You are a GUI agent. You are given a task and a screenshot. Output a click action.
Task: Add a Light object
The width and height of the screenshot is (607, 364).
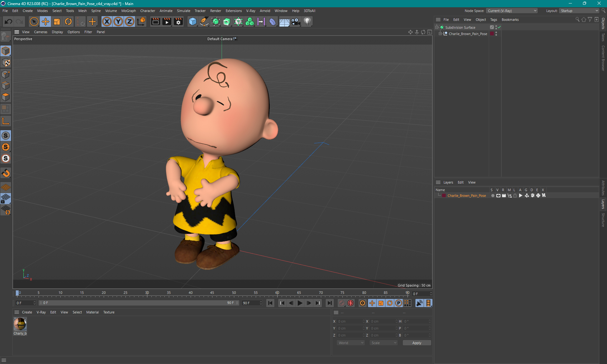tap(307, 21)
